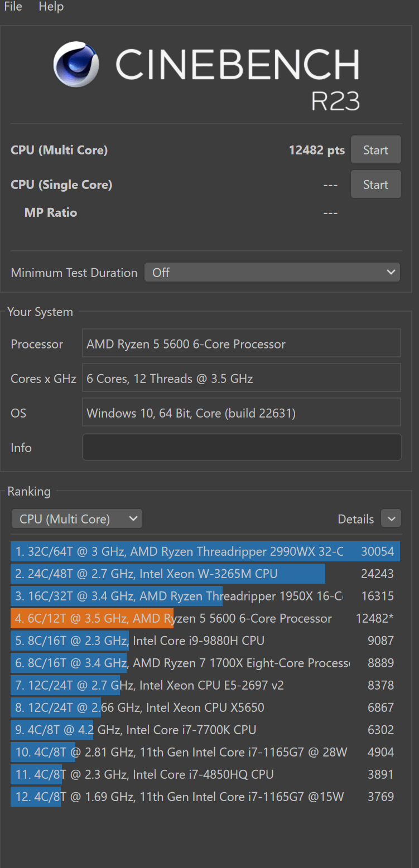The image size is (419, 868).
Task: Start the CPU Single Core test
Action: (375, 185)
